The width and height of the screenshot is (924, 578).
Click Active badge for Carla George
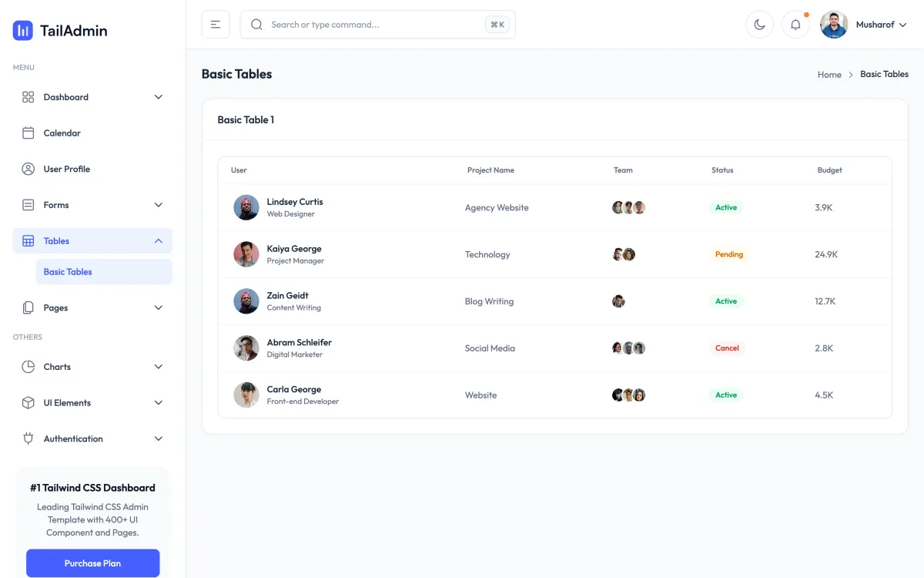coord(726,395)
